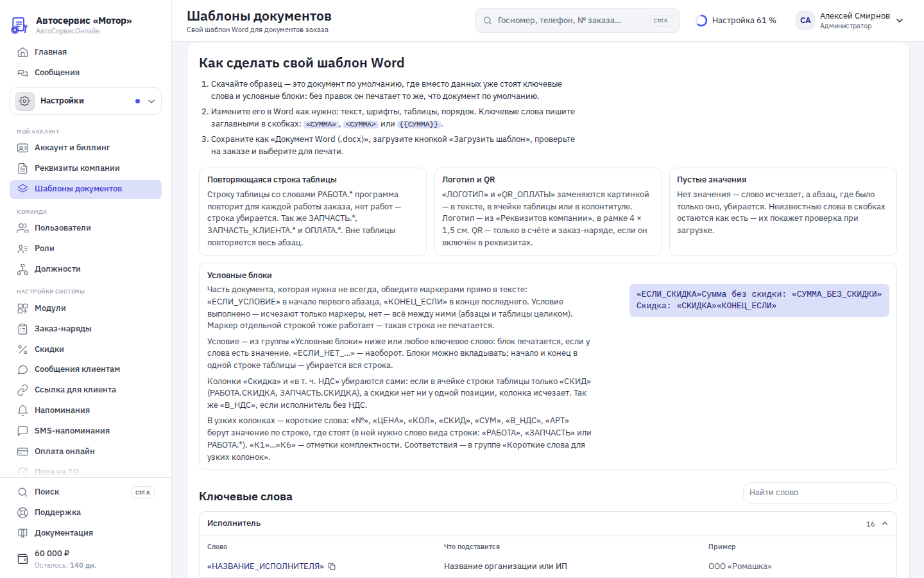Go to SMS-напоминания settings
The image size is (924, 578).
pos(85,431)
